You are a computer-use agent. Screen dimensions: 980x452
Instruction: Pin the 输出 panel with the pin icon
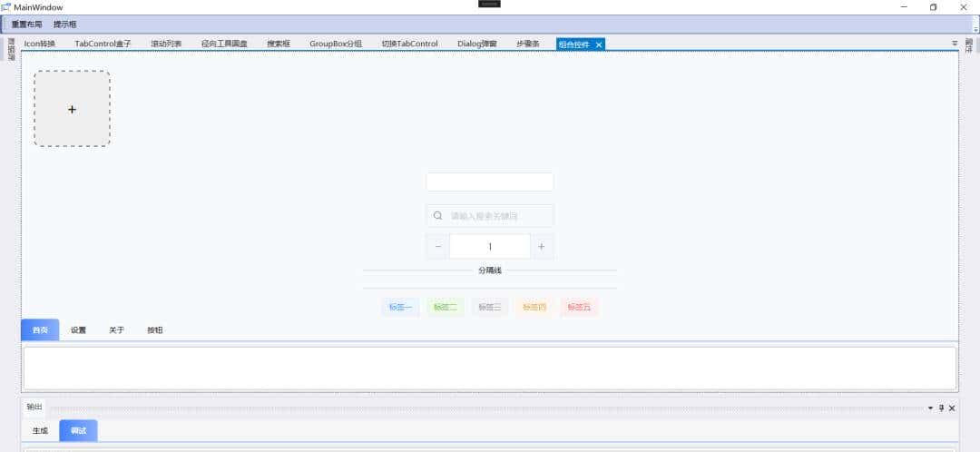click(941, 408)
